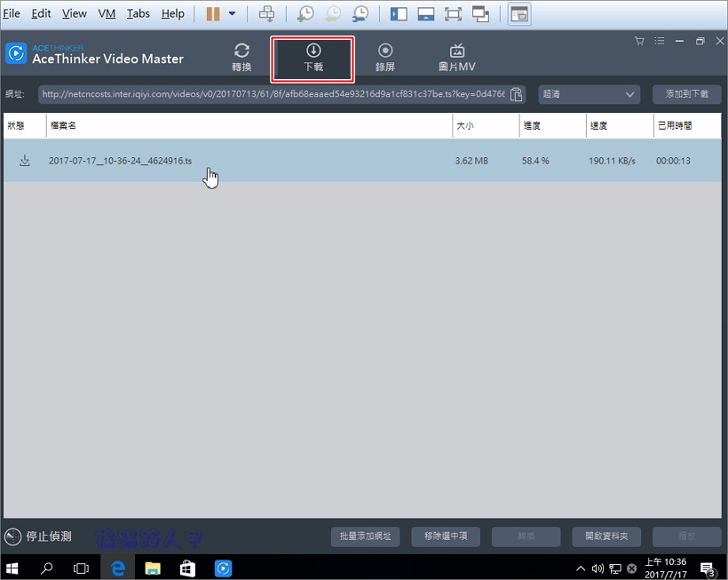Open the shopping cart purchase icon

[x=639, y=41]
